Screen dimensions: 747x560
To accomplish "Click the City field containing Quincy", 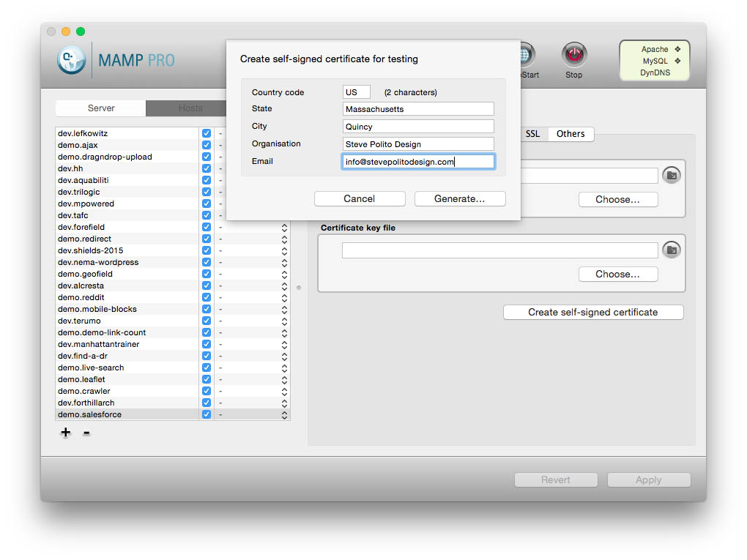I will coord(418,126).
